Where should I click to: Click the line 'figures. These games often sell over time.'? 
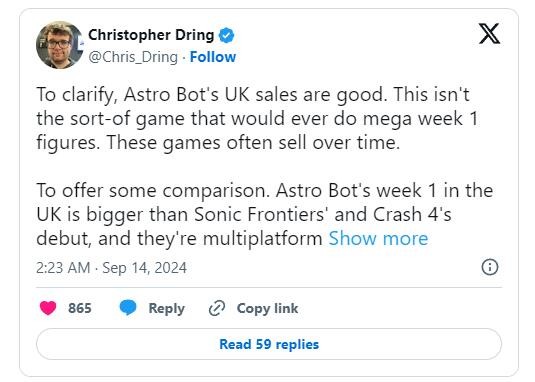tap(218, 143)
